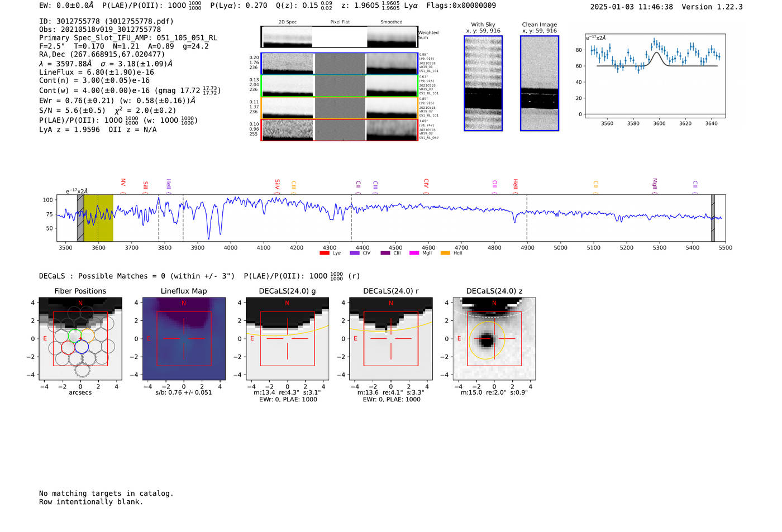
Task: Open the DECaLS g-band cutout
Action: click(x=288, y=339)
